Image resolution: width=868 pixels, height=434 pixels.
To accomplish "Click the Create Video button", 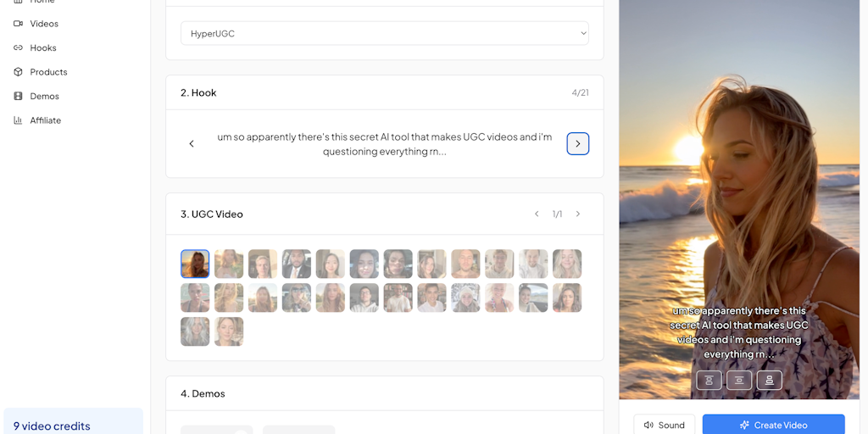I will click(x=774, y=426).
